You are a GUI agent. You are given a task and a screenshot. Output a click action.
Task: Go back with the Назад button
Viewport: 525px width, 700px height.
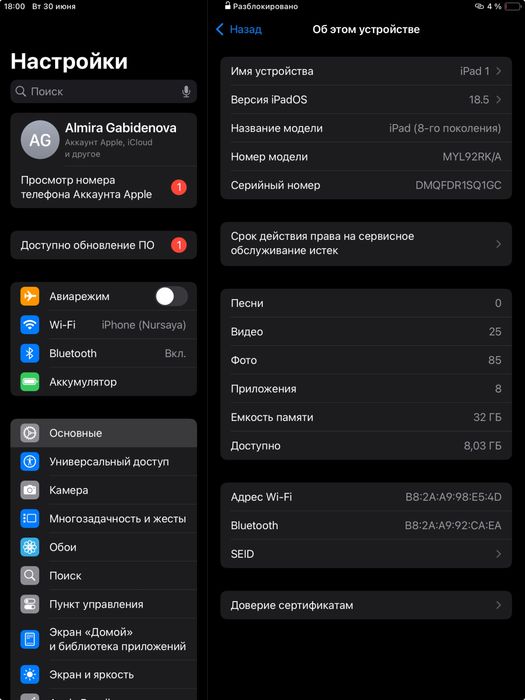pos(239,29)
